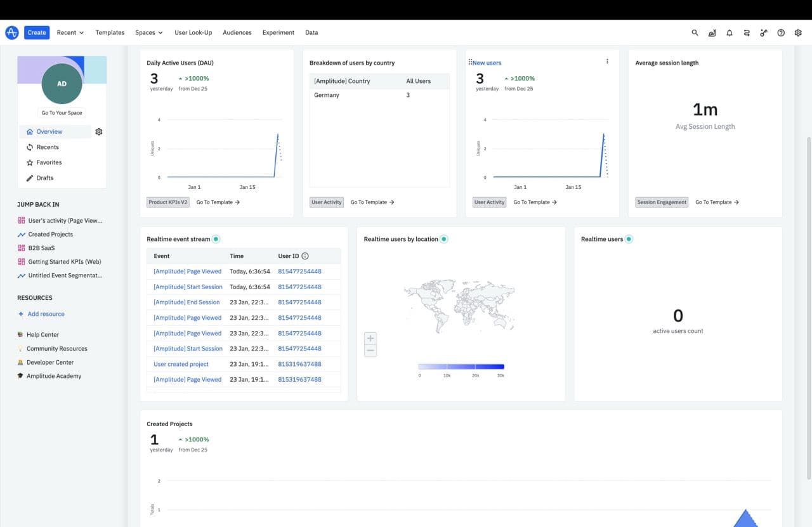The image size is (812, 527).
Task: Click Session Engagement tag
Action: point(662,202)
